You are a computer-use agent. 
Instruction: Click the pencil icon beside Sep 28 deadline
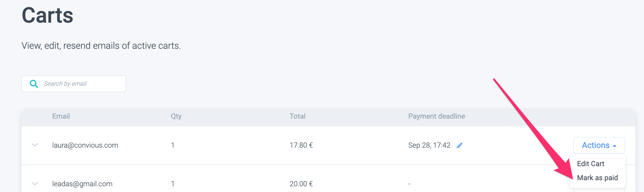pyautogui.click(x=459, y=145)
